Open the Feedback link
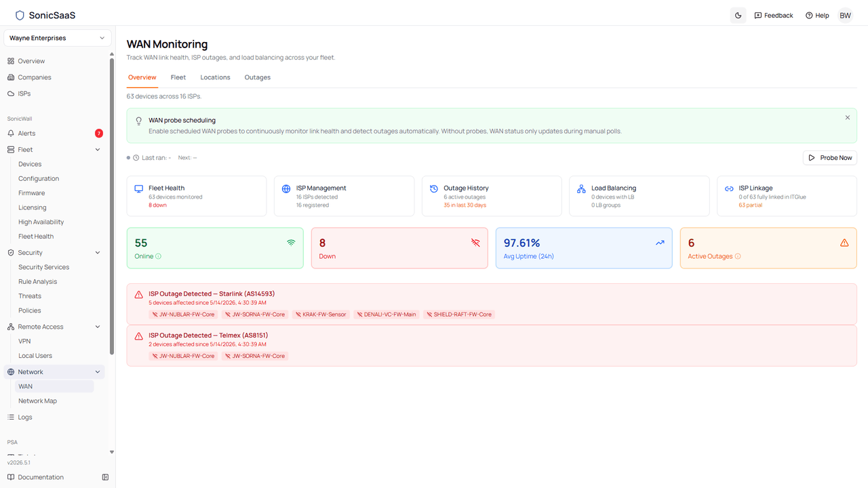Image resolution: width=868 pixels, height=488 pixels. point(774,15)
